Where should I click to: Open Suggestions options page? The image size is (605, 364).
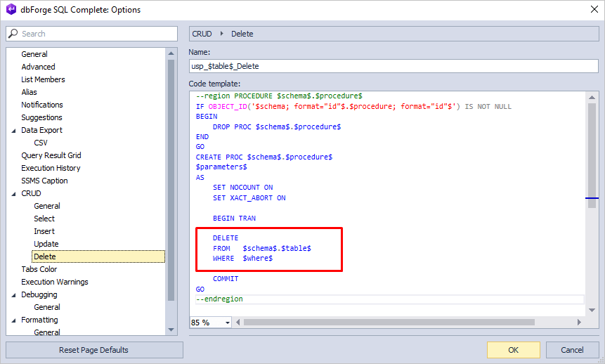[x=41, y=118]
